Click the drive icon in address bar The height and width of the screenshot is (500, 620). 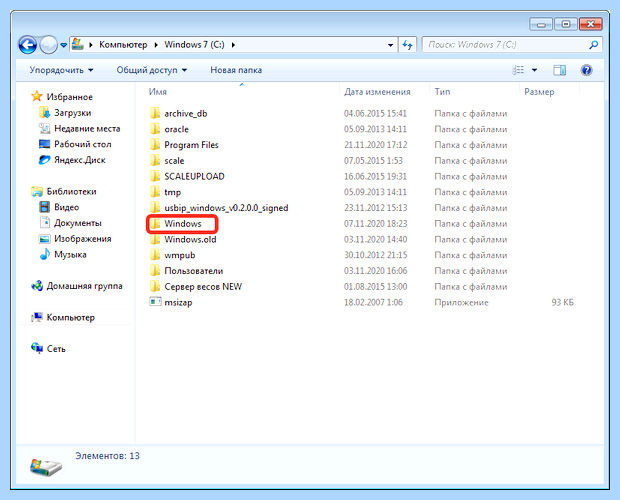(78, 44)
